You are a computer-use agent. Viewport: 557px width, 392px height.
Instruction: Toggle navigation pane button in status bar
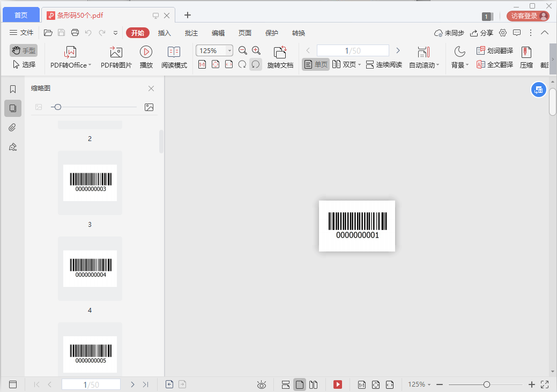tap(13, 384)
